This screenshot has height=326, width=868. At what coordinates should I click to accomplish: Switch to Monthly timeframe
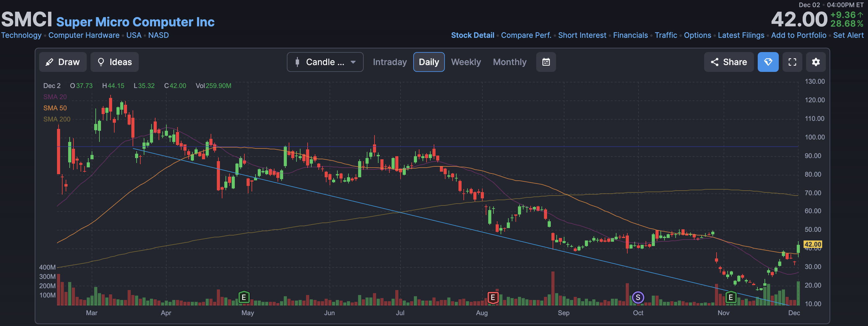tap(510, 62)
